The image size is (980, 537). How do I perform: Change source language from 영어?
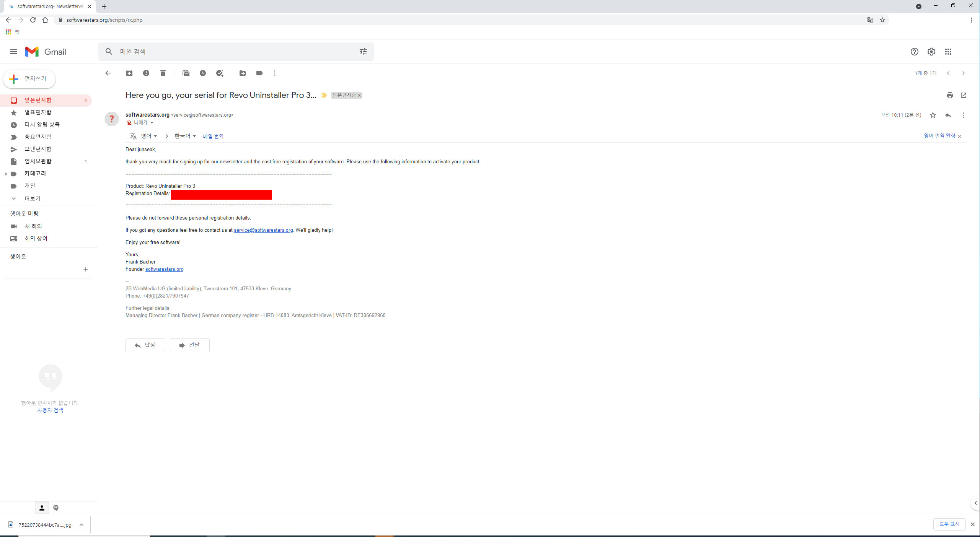tap(149, 136)
